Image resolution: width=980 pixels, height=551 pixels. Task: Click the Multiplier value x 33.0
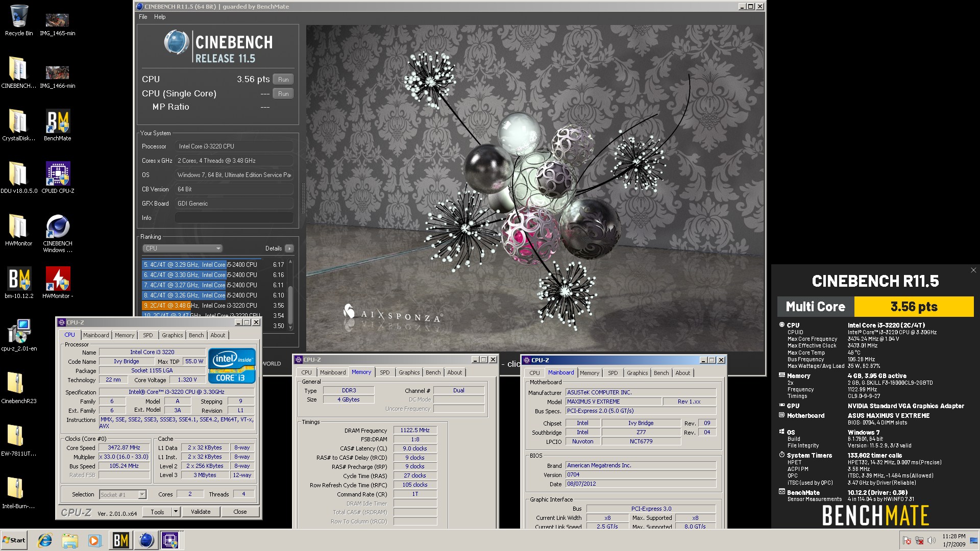click(124, 457)
